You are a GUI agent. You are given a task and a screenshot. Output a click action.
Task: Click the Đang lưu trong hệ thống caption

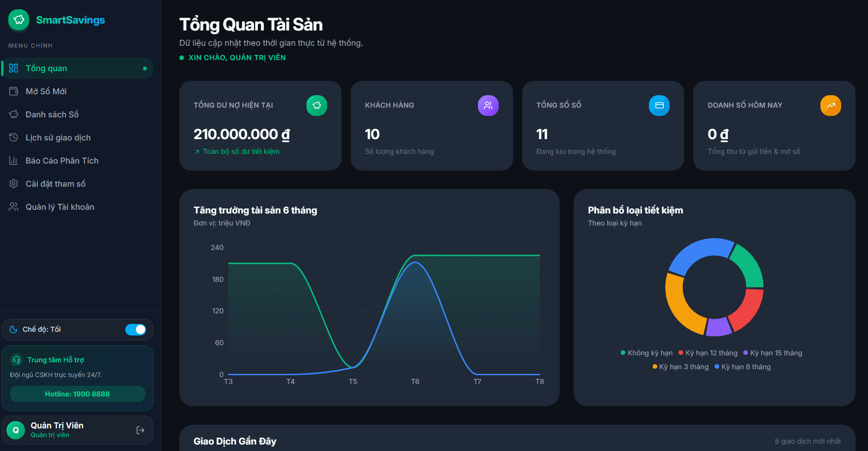coord(576,152)
